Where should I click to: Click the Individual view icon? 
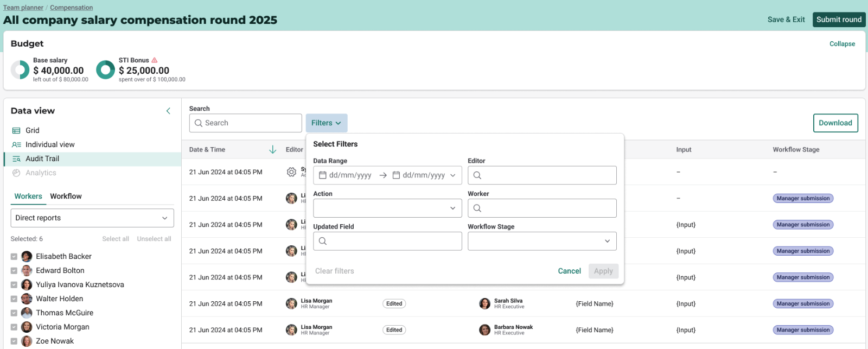pyautogui.click(x=16, y=145)
